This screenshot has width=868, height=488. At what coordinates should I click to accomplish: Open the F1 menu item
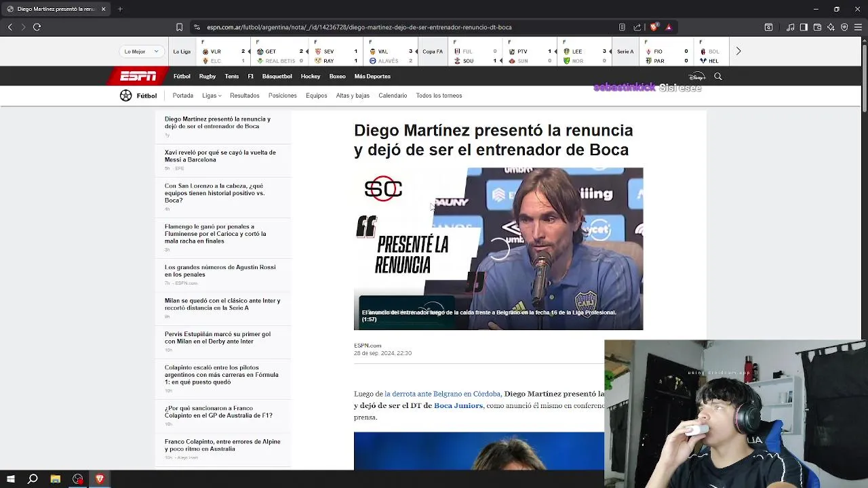click(251, 77)
